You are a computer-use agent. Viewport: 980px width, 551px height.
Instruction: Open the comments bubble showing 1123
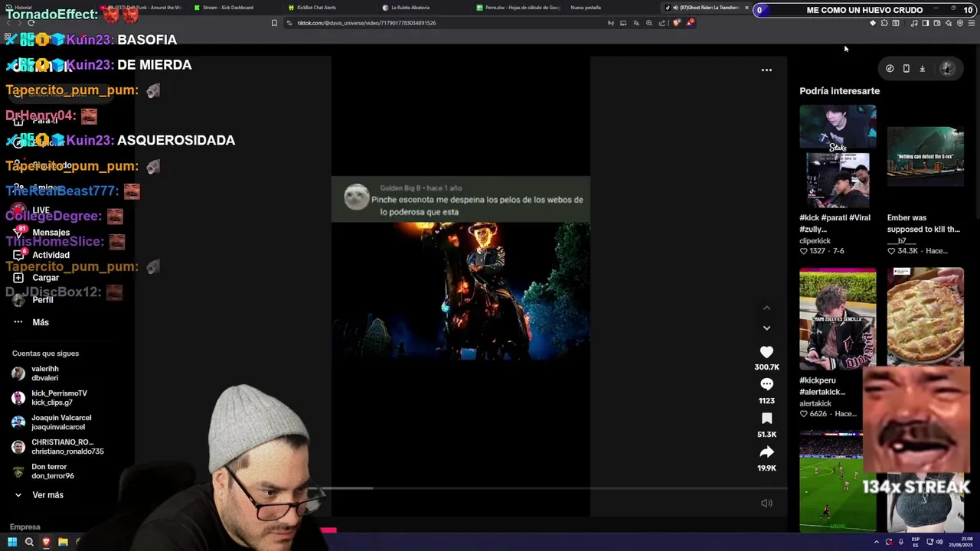tap(766, 384)
